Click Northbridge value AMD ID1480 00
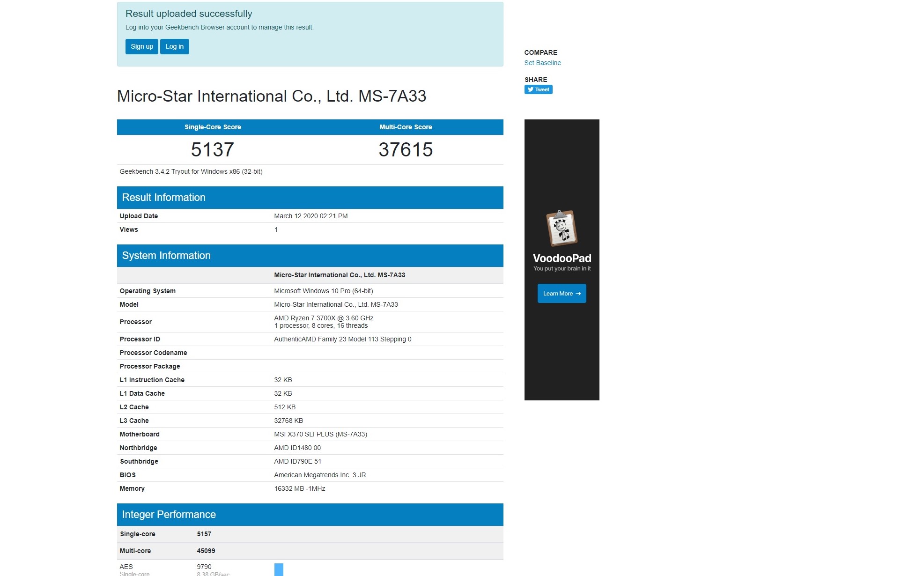The height and width of the screenshot is (576, 924). point(297,448)
